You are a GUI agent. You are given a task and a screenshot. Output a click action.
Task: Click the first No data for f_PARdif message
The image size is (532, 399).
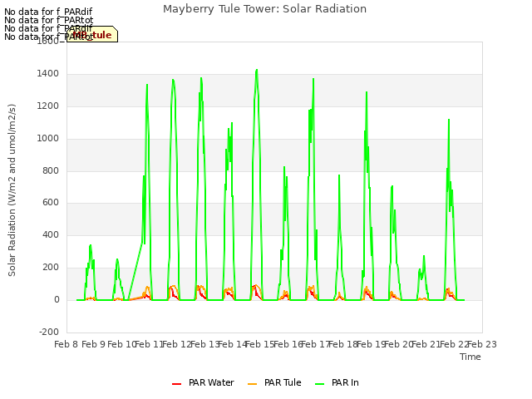48,12
